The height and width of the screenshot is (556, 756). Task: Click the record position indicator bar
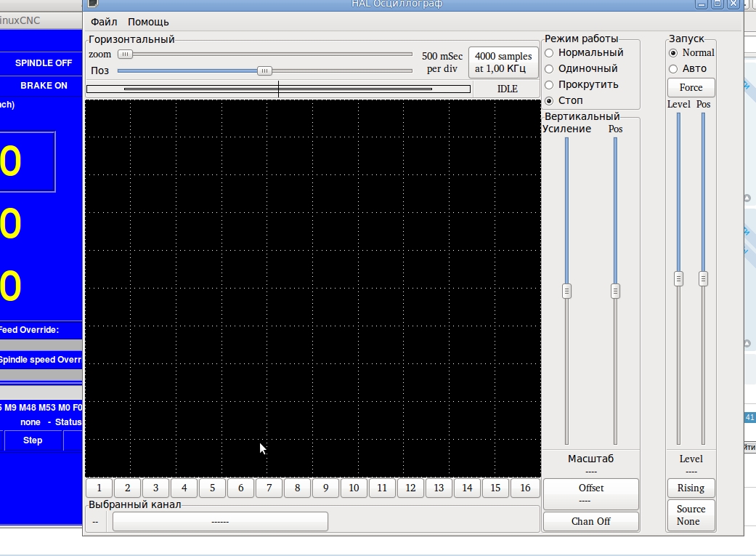click(x=278, y=89)
